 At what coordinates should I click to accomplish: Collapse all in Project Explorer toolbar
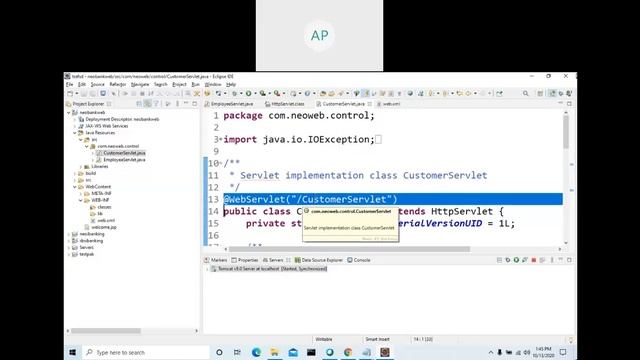coord(139,104)
